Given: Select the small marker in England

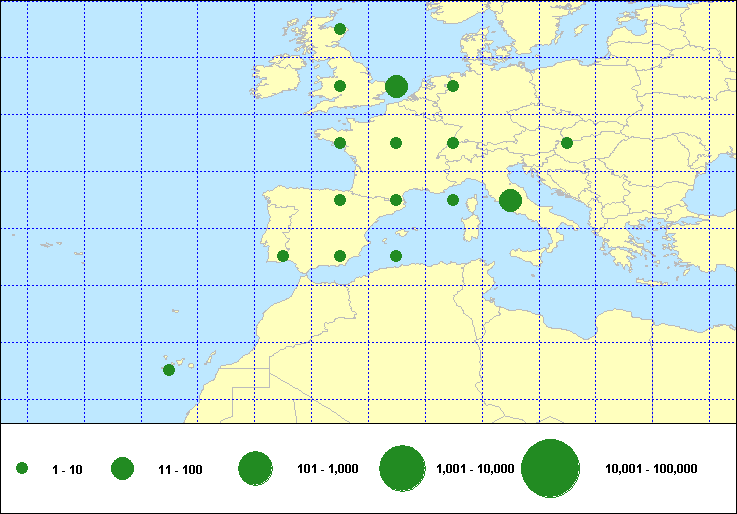Looking at the screenshot, I should click(x=340, y=86).
